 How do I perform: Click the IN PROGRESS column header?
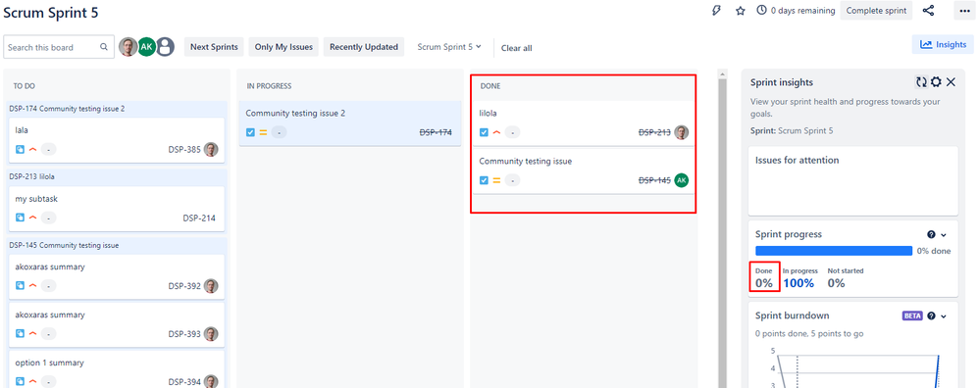coord(270,86)
